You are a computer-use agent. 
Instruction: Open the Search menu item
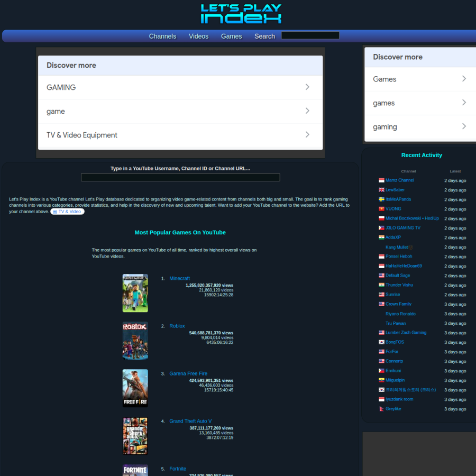(x=264, y=36)
